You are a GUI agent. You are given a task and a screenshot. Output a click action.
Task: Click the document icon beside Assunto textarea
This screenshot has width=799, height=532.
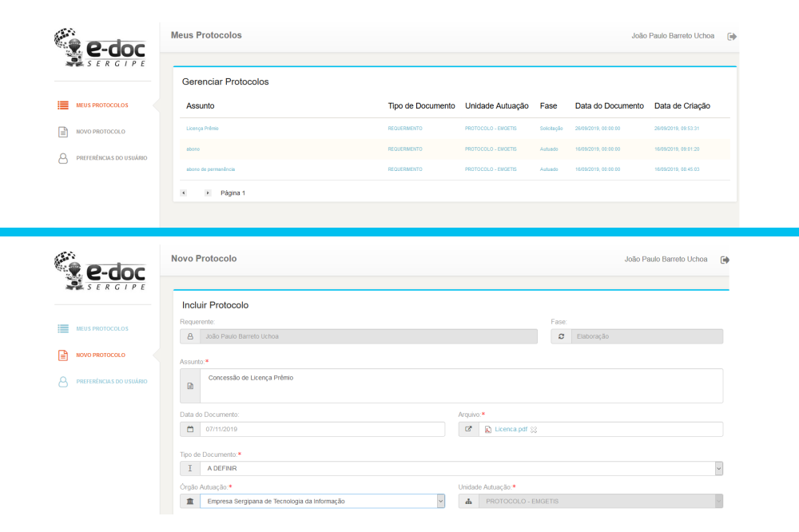[x=190, y=386]
